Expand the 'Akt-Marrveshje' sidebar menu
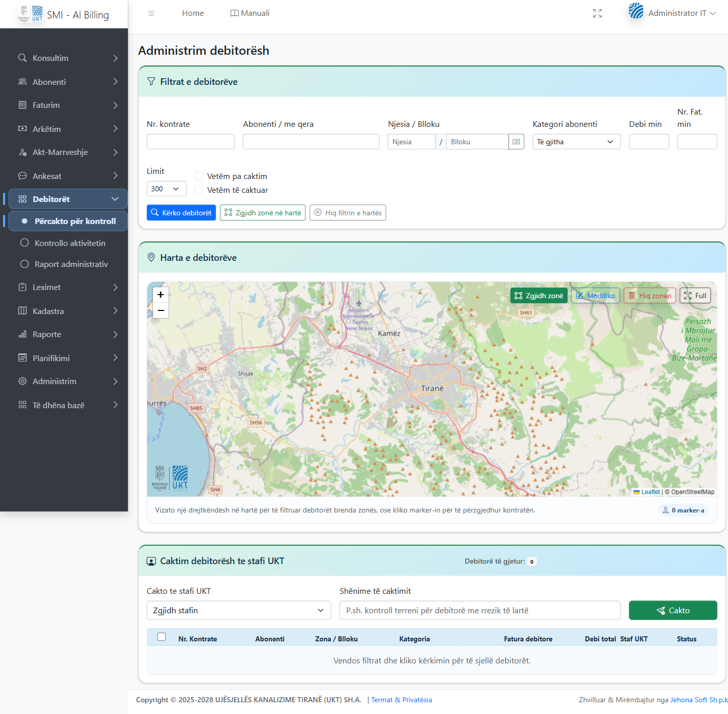Screen dimensions: 728x714 [x=68, y=152]
